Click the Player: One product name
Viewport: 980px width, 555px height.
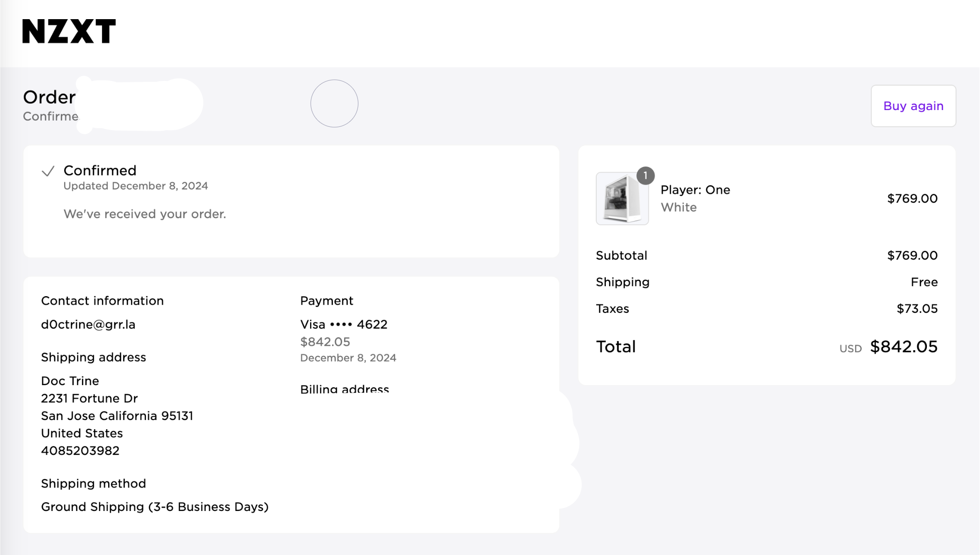pyautogui.click(x=695, y=190)
